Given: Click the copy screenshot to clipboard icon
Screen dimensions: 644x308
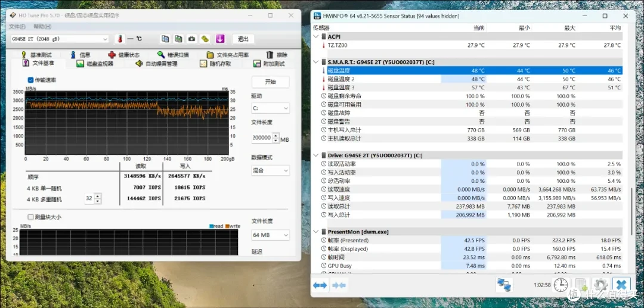Looking at the screenshot, I should pyautogui.click(x=178, y=39).
